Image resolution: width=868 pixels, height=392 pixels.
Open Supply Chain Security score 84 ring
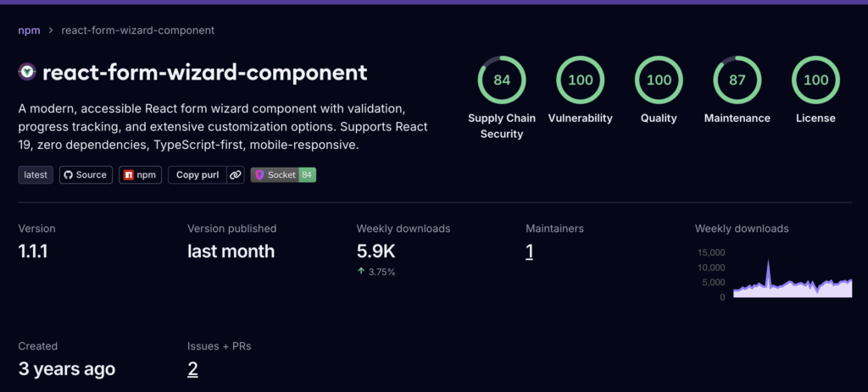(502, 80)
